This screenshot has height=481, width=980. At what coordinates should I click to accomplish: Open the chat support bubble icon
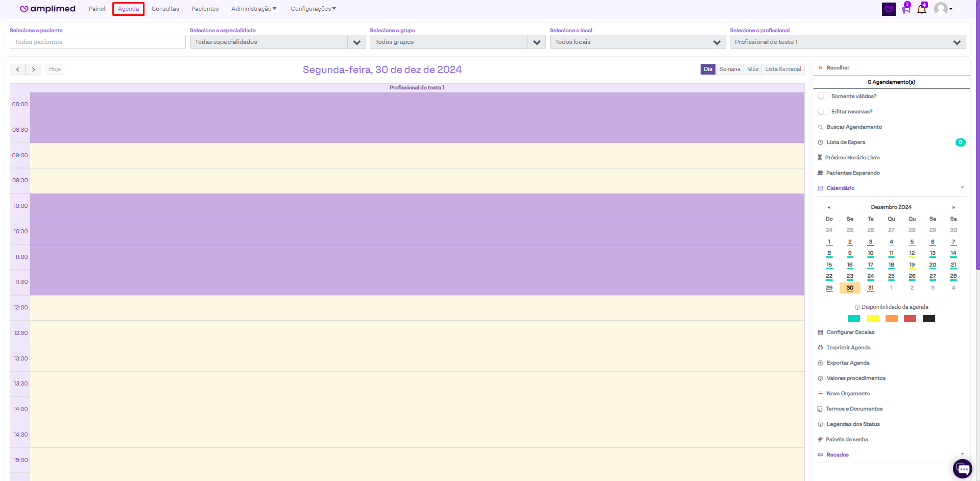click(x=963, y=468)
